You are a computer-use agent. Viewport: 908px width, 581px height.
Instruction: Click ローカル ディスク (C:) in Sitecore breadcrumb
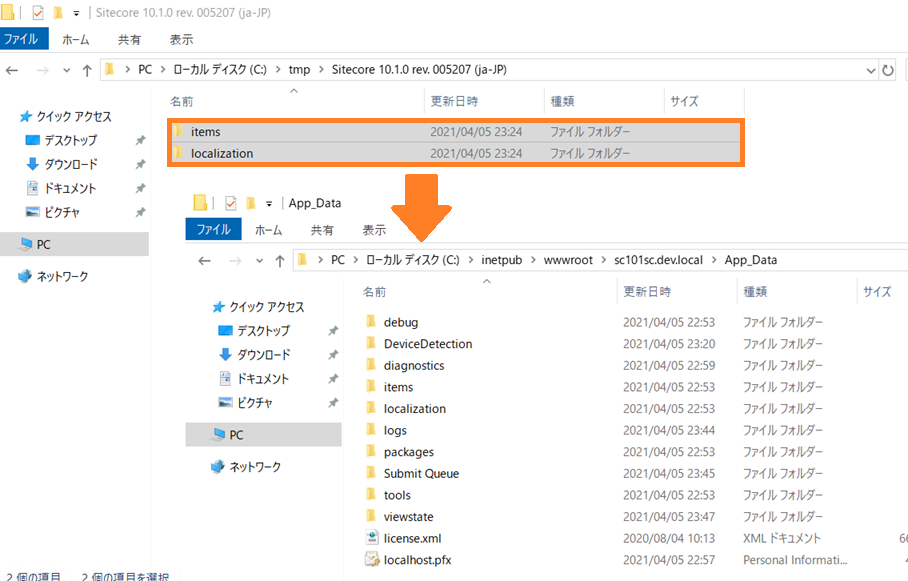coord(219,70)
